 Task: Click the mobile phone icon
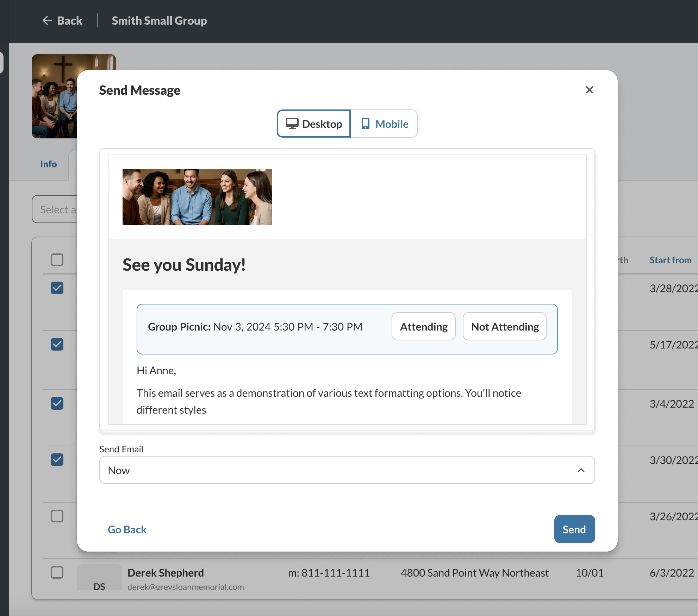click(366, 124)
